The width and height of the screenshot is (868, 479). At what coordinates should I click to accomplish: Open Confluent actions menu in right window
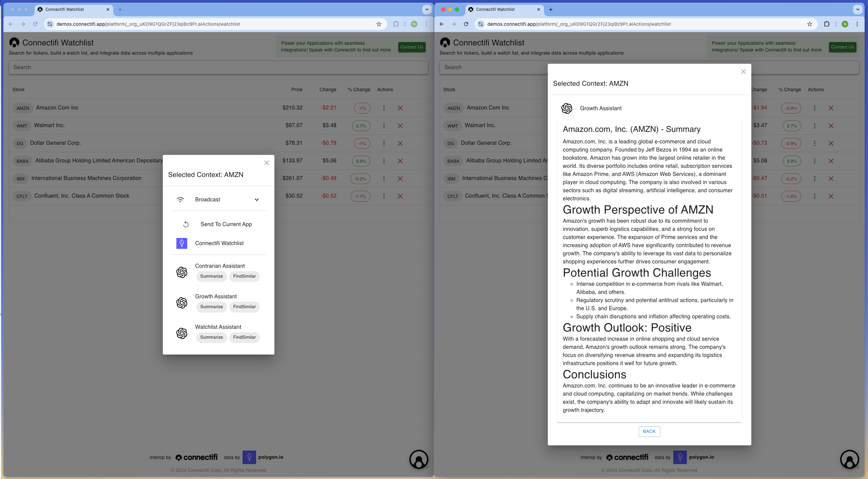point(814,196)
